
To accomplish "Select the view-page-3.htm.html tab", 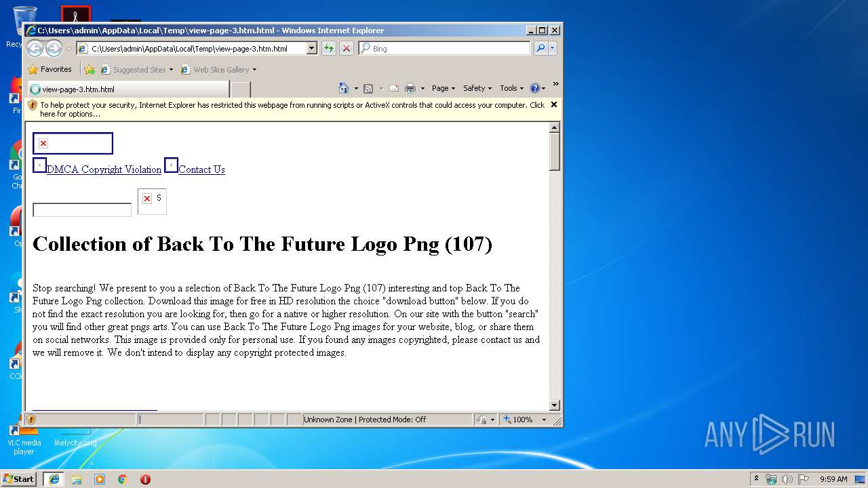I will click(128, 89).
